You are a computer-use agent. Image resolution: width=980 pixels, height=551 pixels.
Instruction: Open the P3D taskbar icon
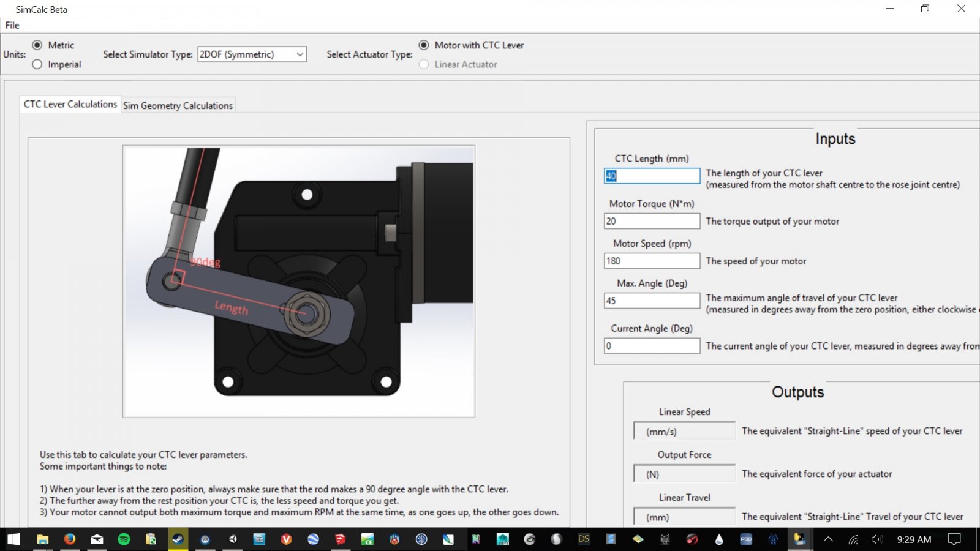click(x=746, y=539)
